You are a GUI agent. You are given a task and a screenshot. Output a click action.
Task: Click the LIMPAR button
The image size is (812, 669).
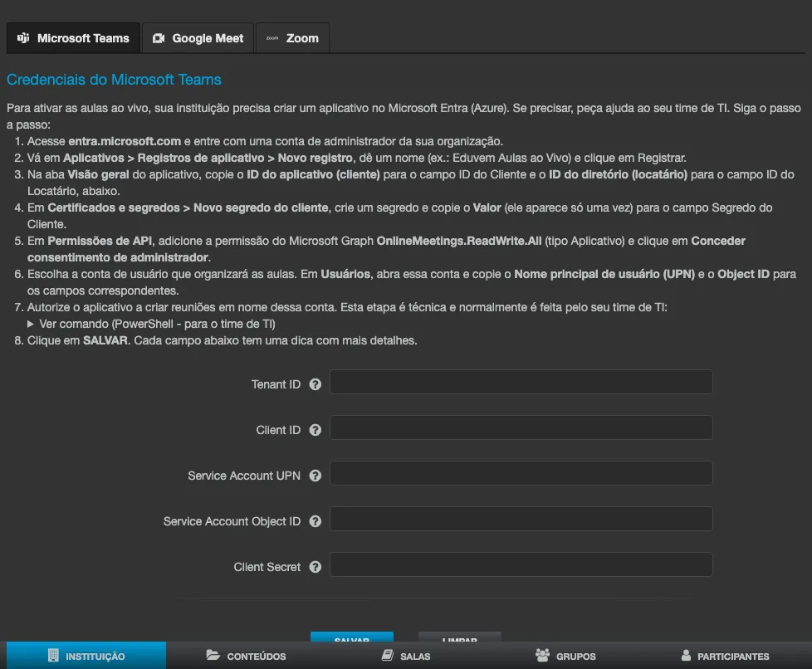click(460, 637)
